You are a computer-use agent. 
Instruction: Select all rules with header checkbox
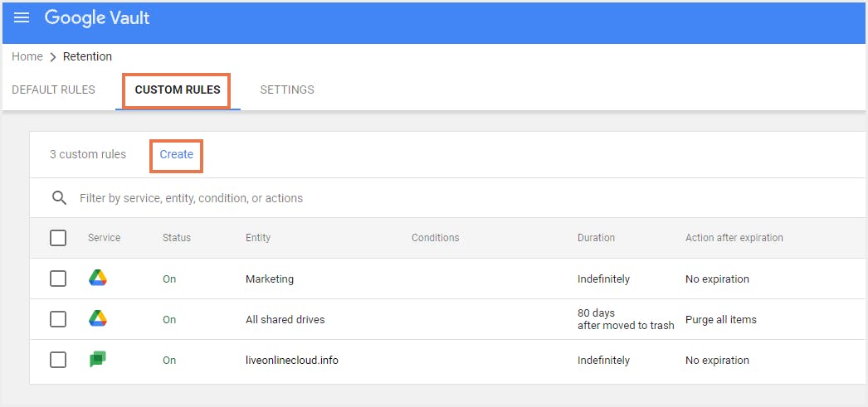(x=58, y=238)
